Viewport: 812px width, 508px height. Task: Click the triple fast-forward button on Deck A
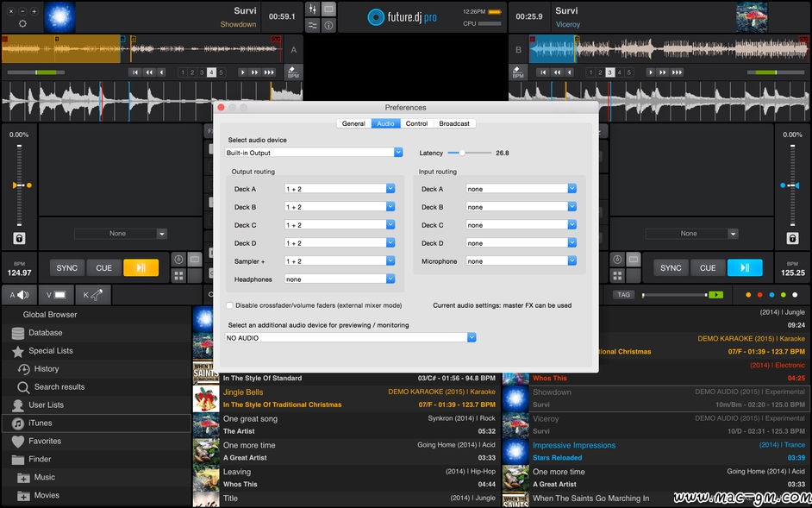[269, 72]
